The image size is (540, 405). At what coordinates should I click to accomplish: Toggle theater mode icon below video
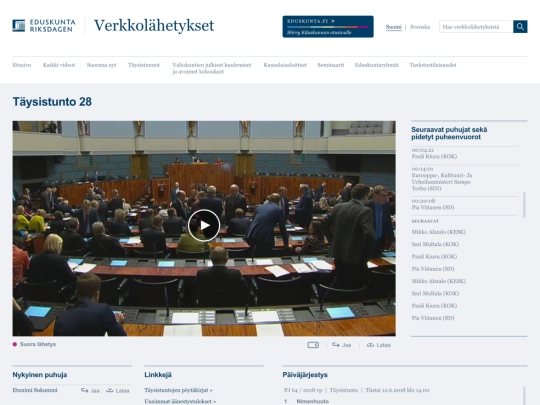(x=313, y=345)
